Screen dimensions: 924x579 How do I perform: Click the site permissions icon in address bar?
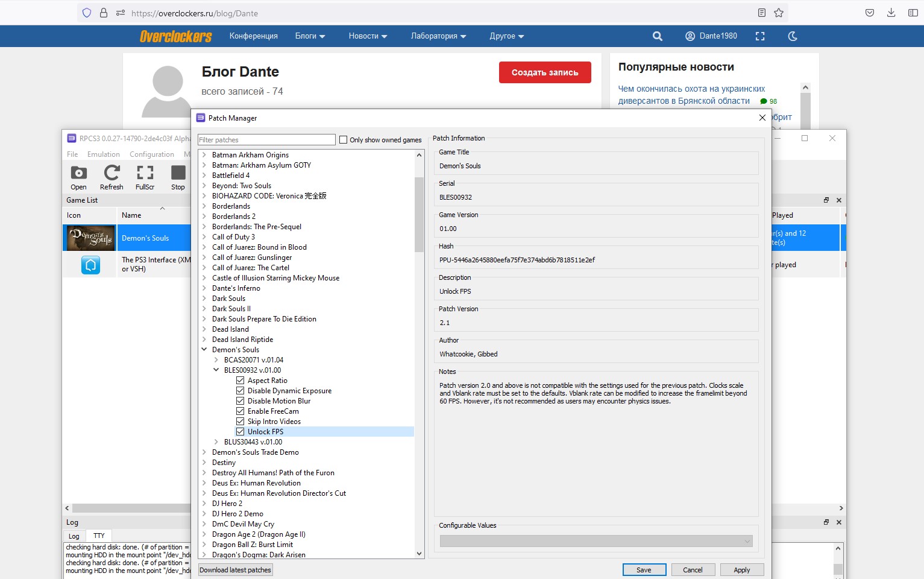point(121,13)
